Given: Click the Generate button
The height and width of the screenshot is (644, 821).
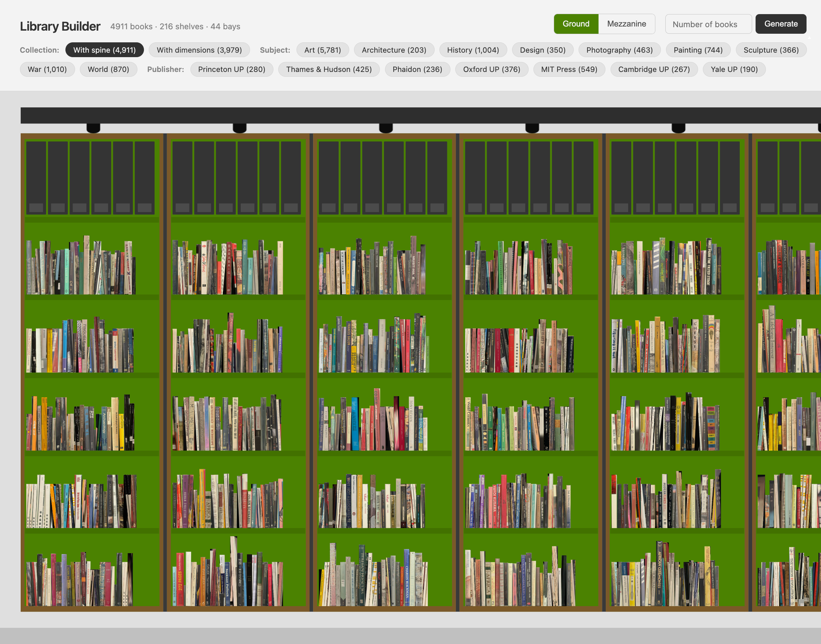Looking at the screenshot, I should click(x=781, y=24).
